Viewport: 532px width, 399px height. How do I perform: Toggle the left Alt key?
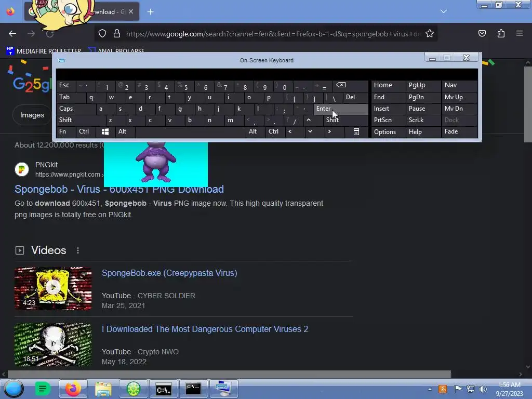[x=125, y=131]
